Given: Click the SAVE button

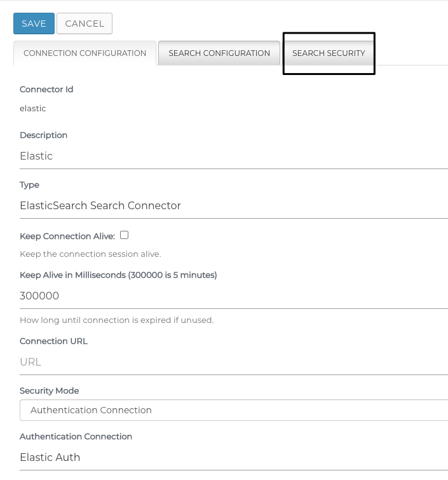Looking at the screenshot, I should [x=34, y=24].
